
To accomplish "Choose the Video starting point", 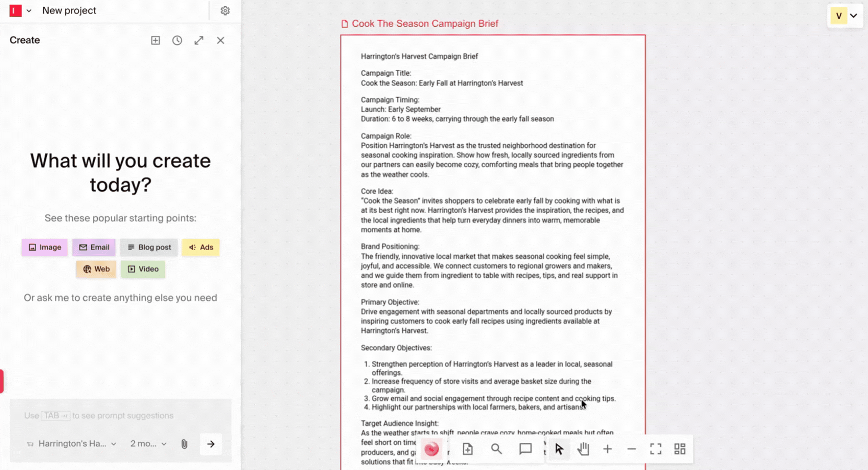I will [143, 269].
